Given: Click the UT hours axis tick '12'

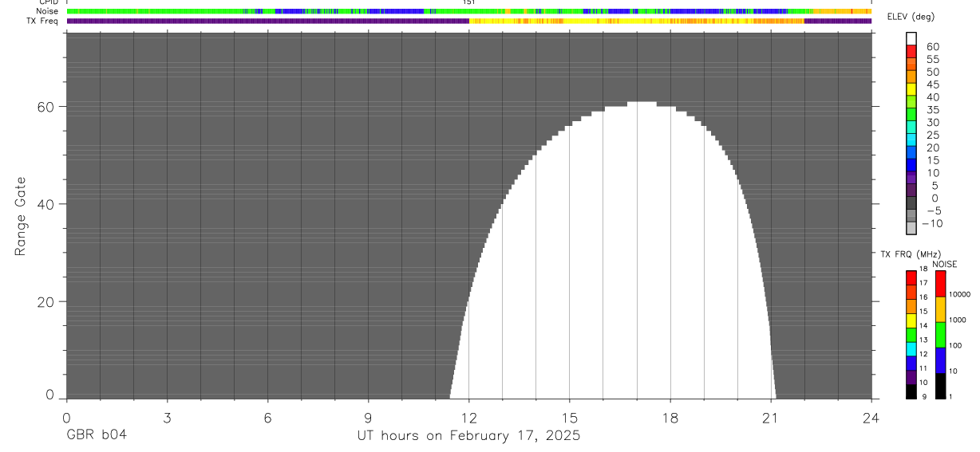Looking at the screenshot, I should 468,418.
